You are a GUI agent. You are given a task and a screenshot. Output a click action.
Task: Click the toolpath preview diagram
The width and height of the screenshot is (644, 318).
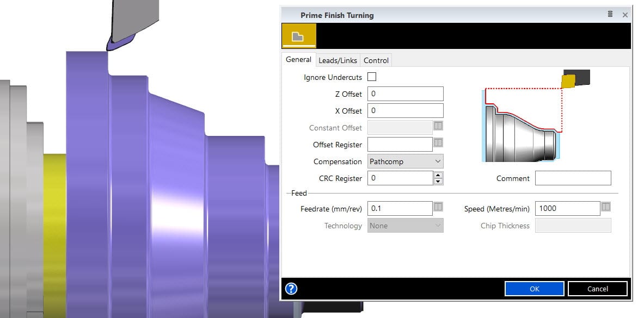click(536, 117)
